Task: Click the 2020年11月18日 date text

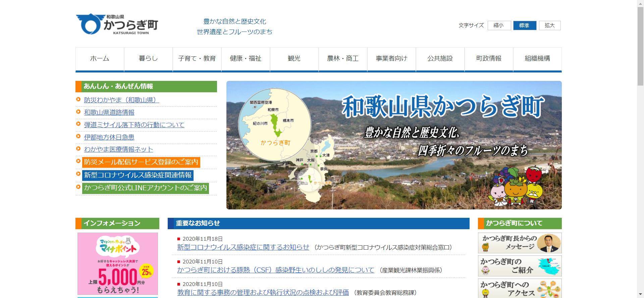Action: (203, 239)
